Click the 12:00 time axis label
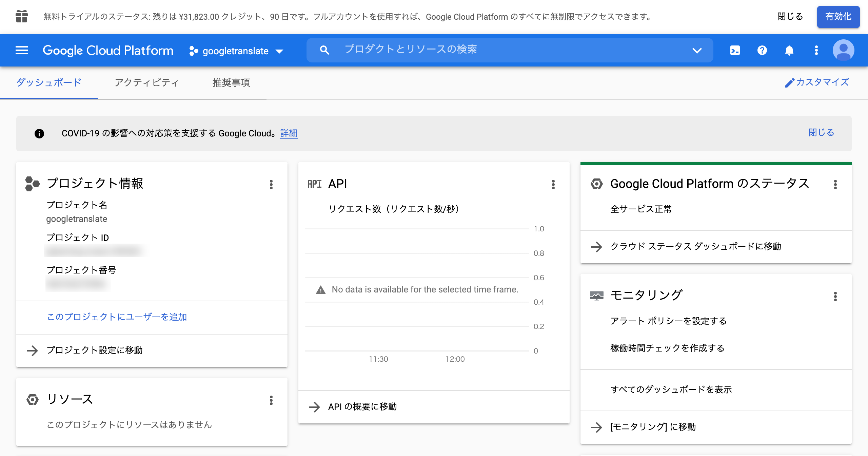The image size is (868, 456). pos(455,359)
